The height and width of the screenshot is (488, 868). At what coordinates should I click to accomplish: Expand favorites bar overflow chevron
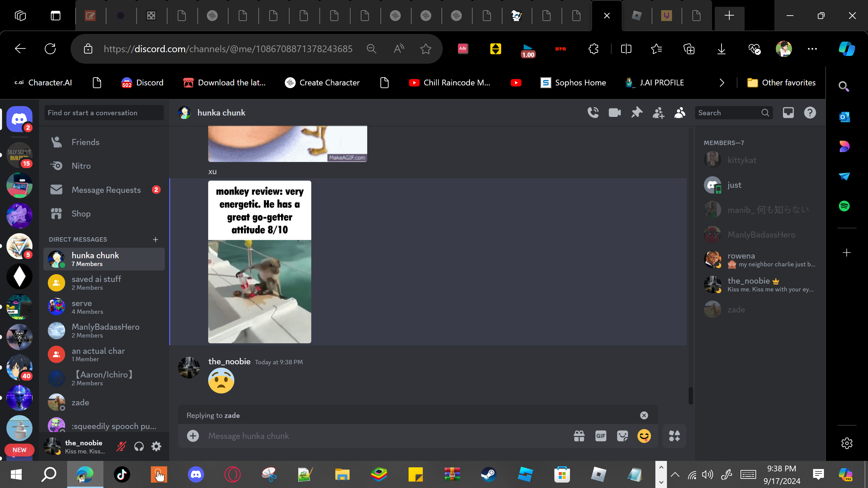coord(722,83)
